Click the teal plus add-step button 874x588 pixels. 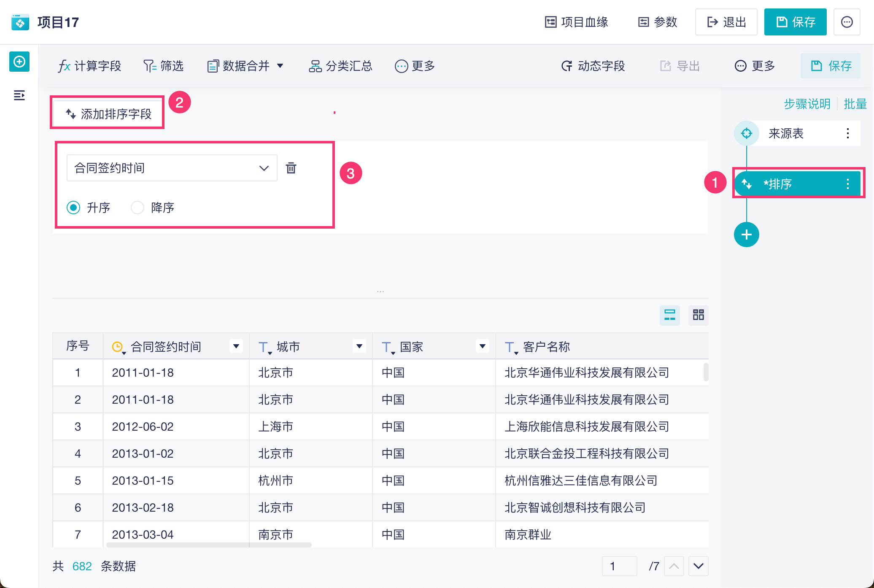point(746,235)
